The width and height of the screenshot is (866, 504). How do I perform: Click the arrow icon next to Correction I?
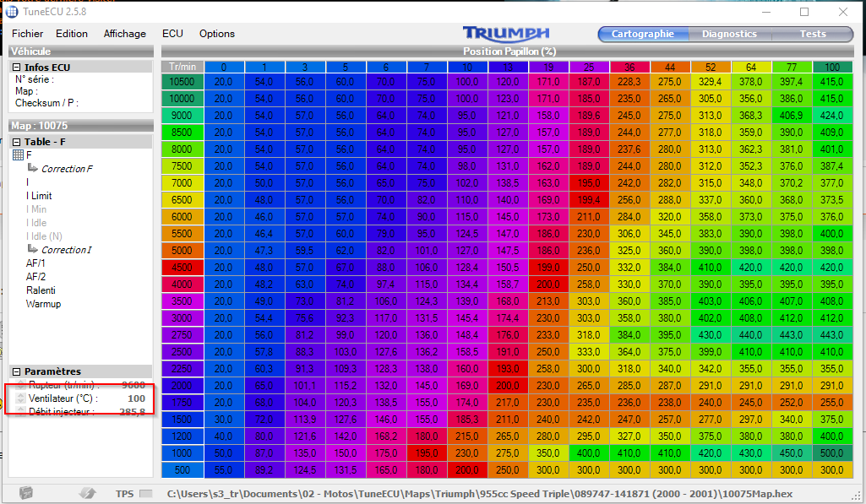pos(33,249)
